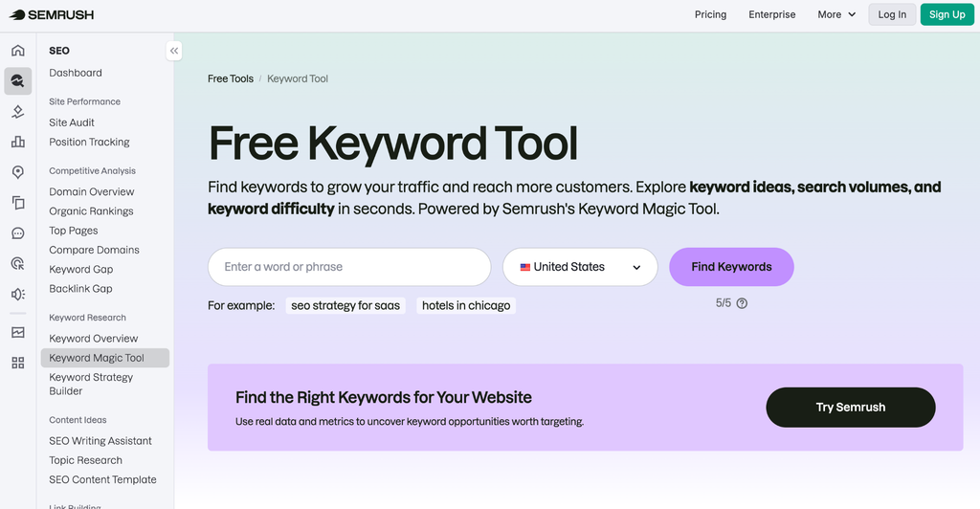980x509 pixels.
Task: Use example 'hotels in chicago'
Action: [x=466, y=305]
